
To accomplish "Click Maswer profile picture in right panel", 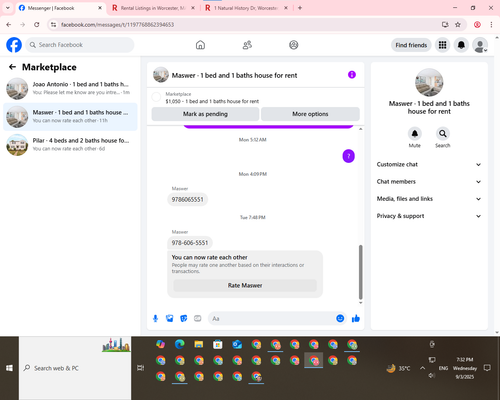I will pos(429,82).
